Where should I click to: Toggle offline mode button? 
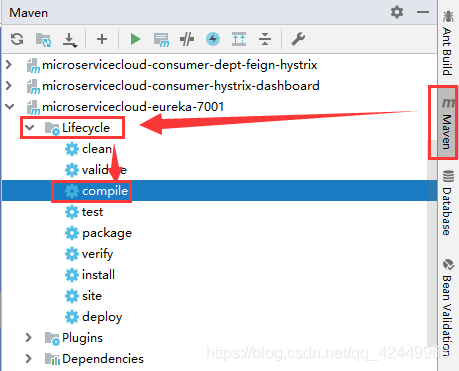tap(187, 39)
